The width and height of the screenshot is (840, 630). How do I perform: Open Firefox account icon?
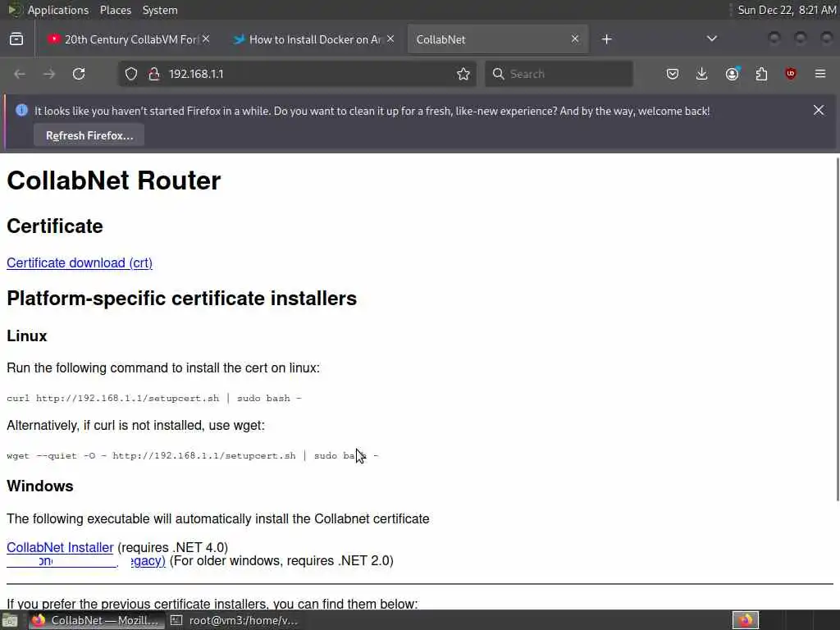pos(732,74)
